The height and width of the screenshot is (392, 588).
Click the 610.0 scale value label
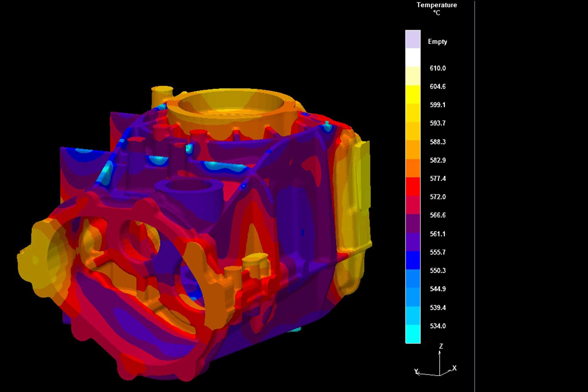(x=438, y=68)
